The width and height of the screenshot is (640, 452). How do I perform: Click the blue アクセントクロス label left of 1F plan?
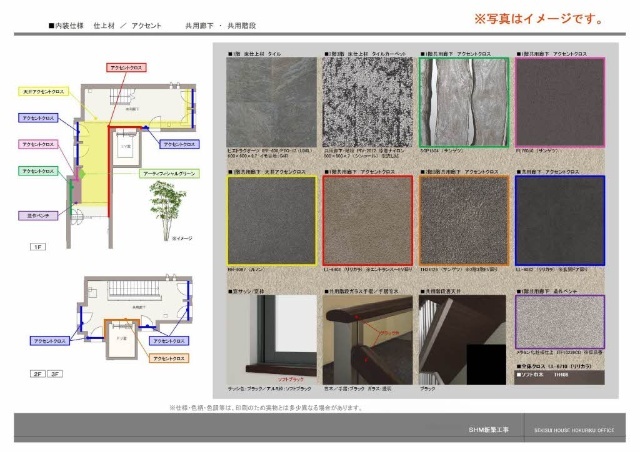(x=38, y=118)
